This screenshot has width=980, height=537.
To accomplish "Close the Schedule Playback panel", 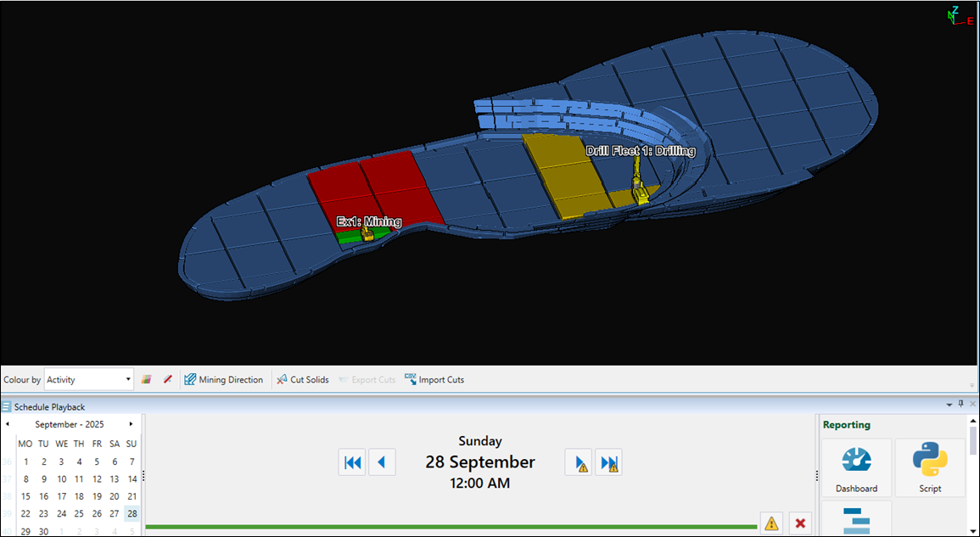I will click(972, 405).
